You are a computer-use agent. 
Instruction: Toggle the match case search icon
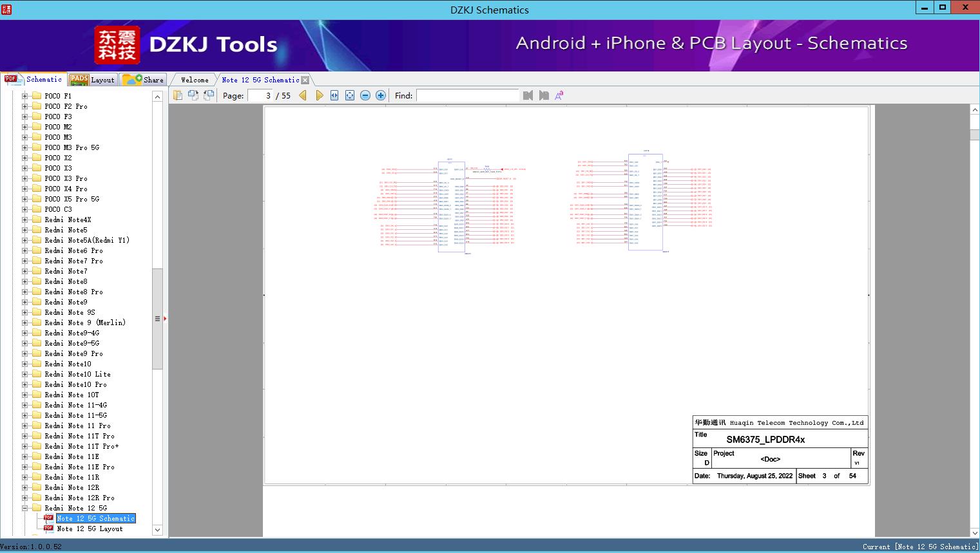tap(559, 95)
